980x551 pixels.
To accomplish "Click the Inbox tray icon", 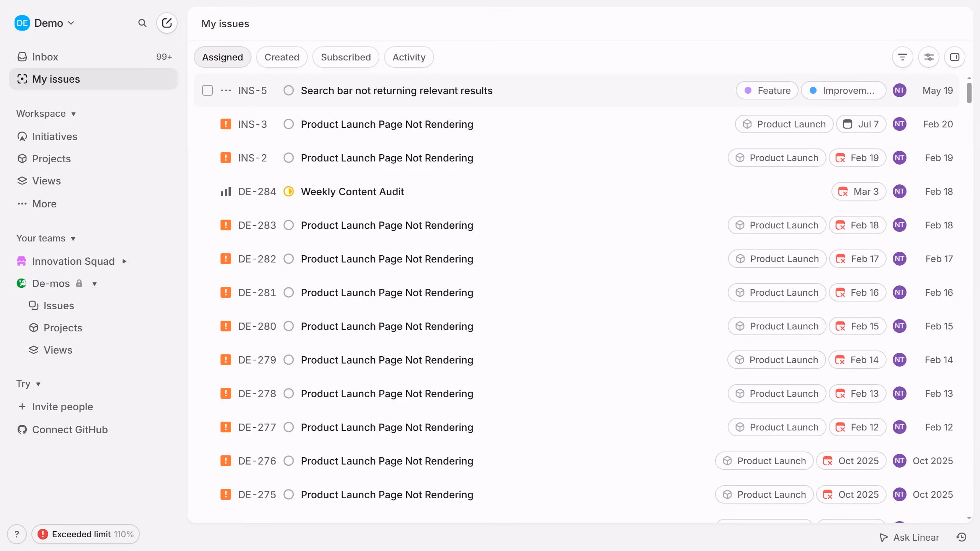I will [22, 57].
